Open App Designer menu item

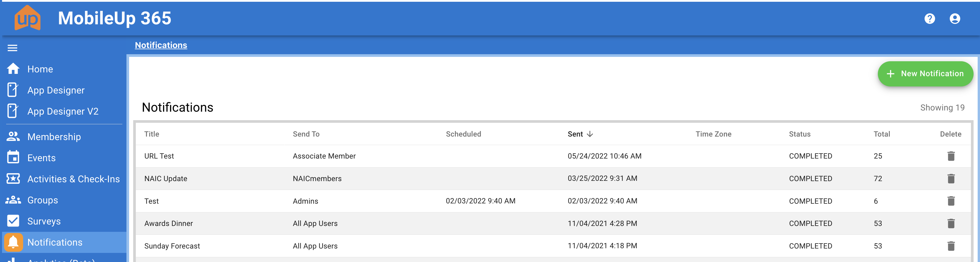point(56,90)
